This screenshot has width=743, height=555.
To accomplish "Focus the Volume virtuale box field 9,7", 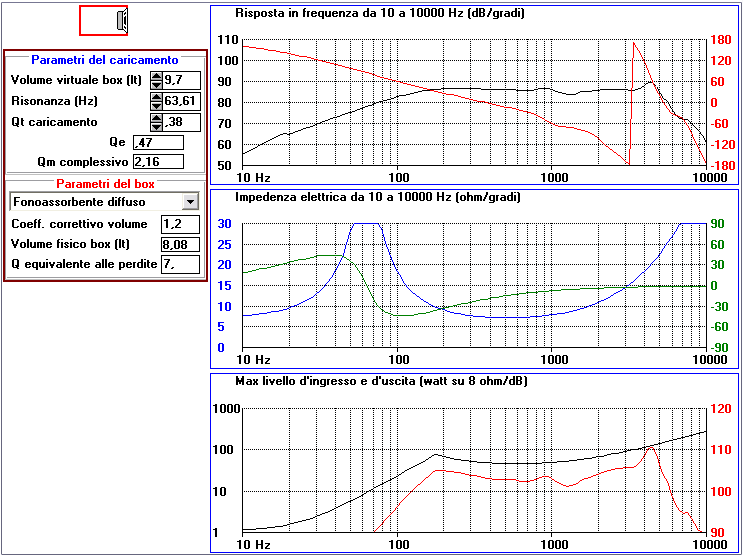I will pyautogui.click(x=181, y=81).
